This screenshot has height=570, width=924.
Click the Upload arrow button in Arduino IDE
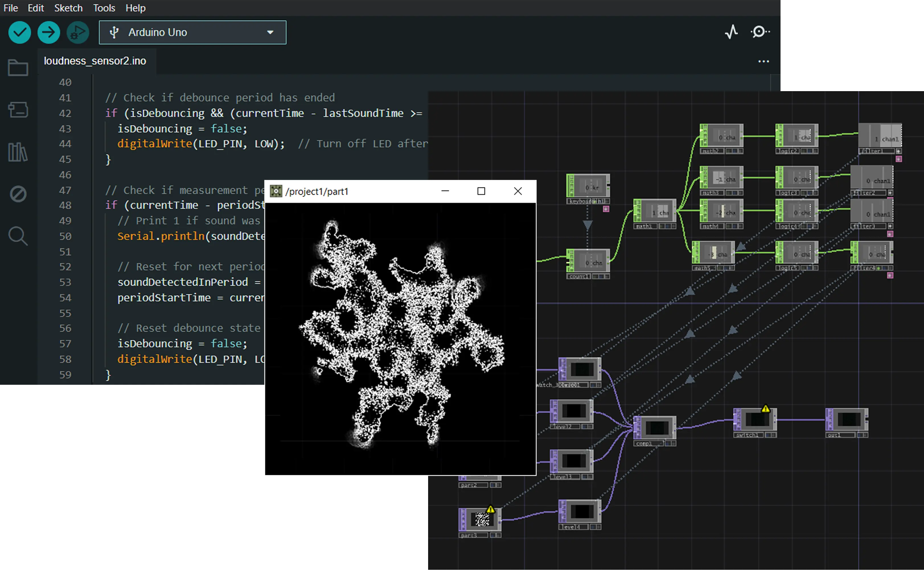49,32
